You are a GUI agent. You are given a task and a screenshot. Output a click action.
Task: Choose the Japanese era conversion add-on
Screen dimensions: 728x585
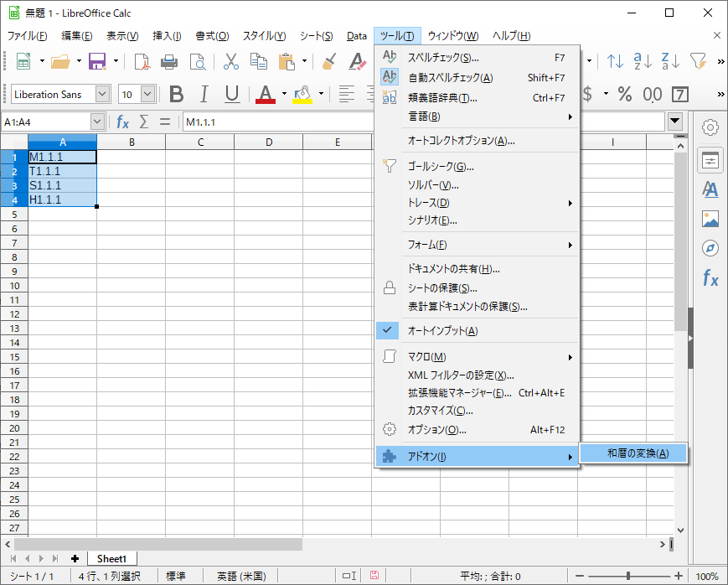click(x=633, y=453)
